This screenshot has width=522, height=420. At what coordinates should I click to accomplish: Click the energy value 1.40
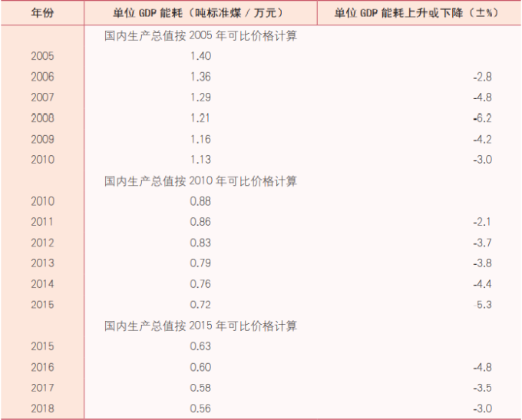coord(200,56)
